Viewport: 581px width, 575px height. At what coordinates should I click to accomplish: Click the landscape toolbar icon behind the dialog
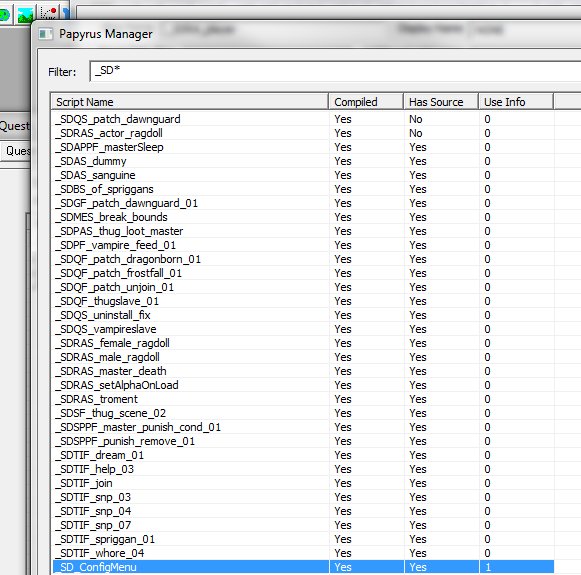(x=25, y=15)
